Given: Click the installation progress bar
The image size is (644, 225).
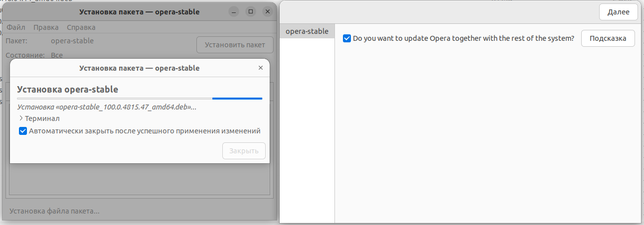Looking at the screenshot, I should tap(140, 99).
